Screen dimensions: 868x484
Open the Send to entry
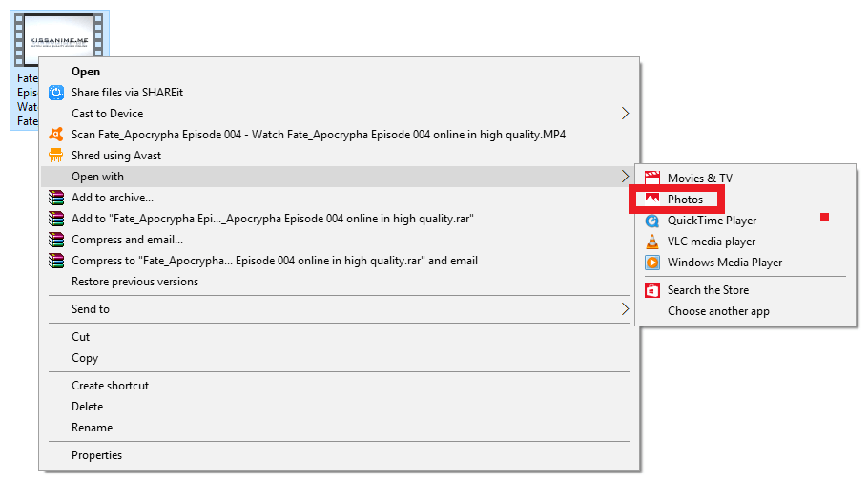91,309
